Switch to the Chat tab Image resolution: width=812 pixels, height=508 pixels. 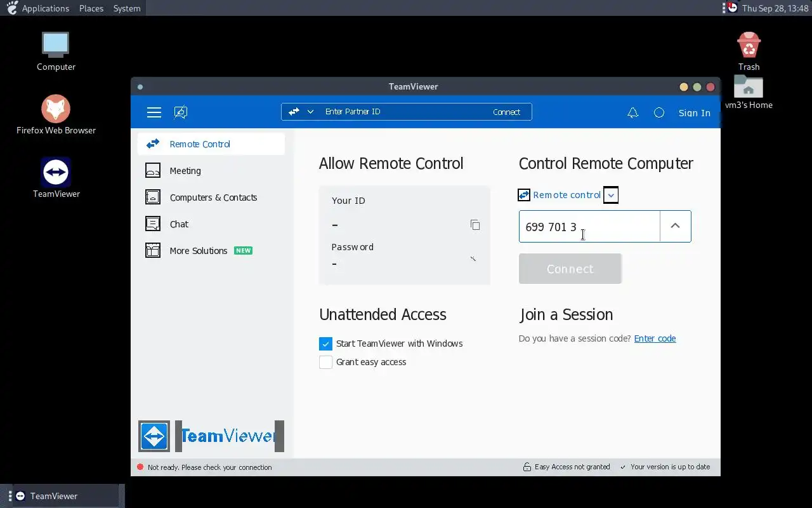click(211, 224)
